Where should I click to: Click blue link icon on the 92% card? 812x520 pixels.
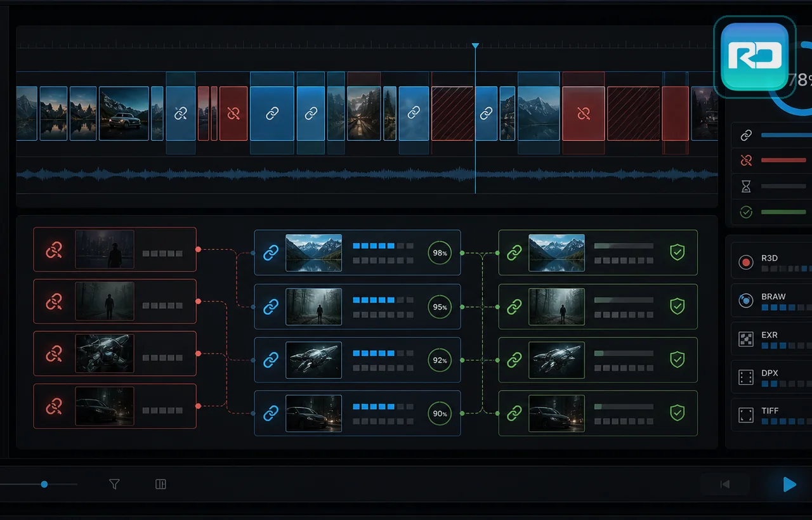pos(271,360)
